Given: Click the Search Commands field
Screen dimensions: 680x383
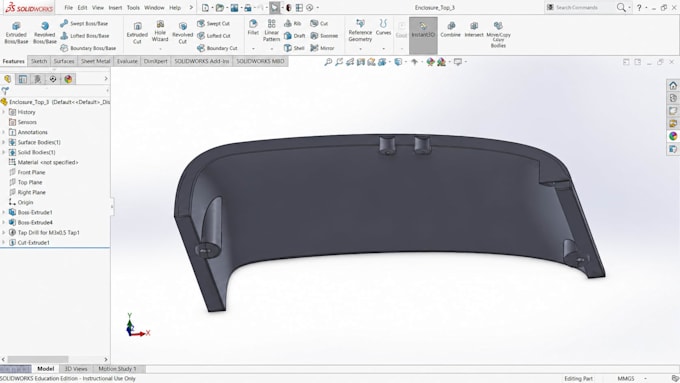Looking at the screenshot, I should (x=581, y=7).
